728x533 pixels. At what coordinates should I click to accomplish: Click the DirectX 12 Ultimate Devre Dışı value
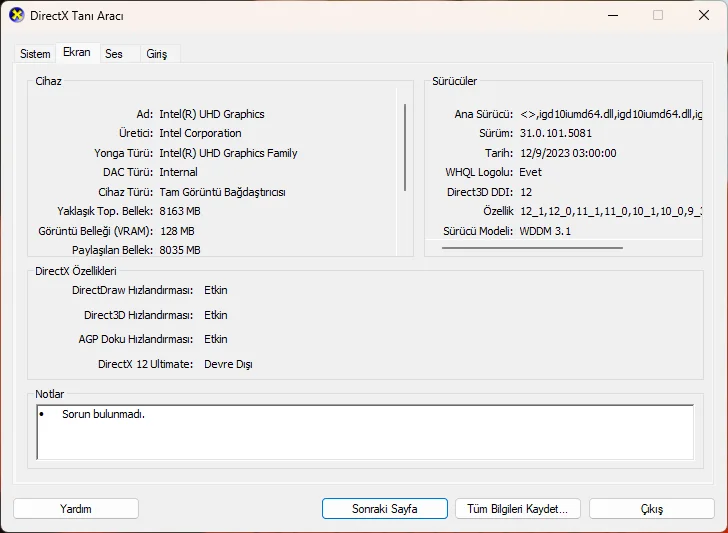pos(228,364)
